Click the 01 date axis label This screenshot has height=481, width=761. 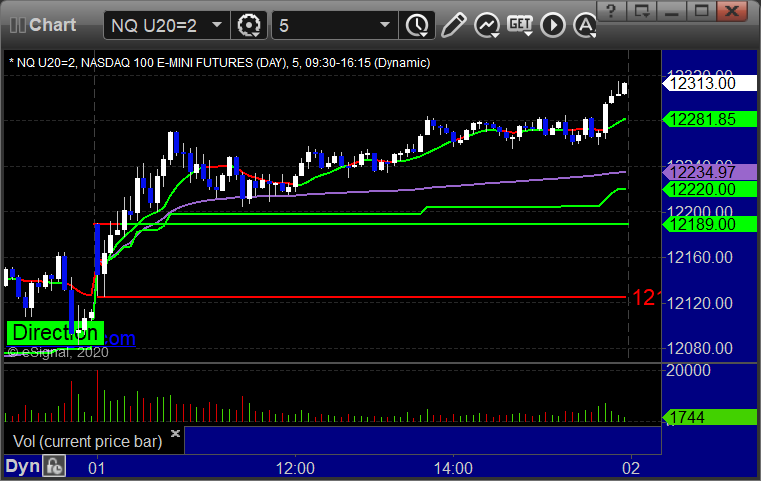pyautogui.click(x=96, y=468)
